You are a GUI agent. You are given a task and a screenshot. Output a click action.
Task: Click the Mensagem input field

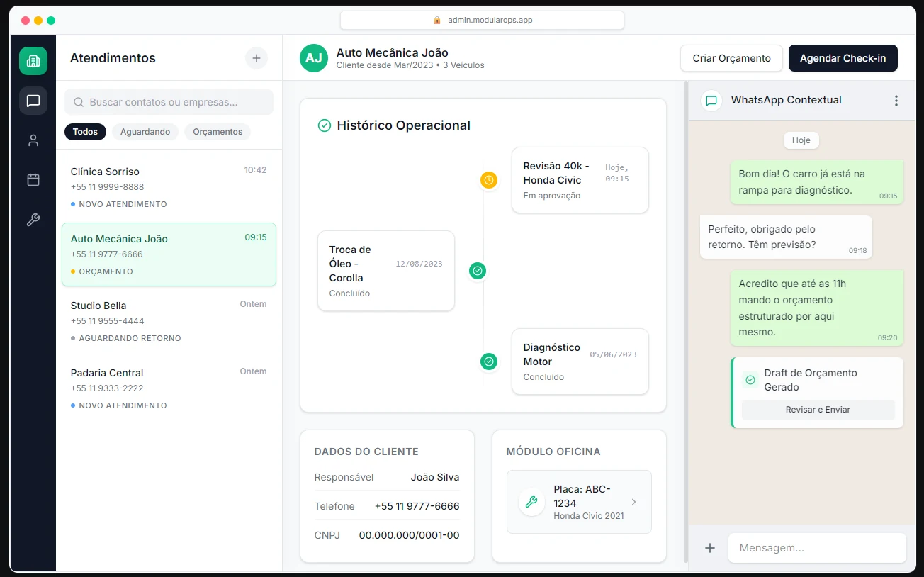[x=817, y=548]
